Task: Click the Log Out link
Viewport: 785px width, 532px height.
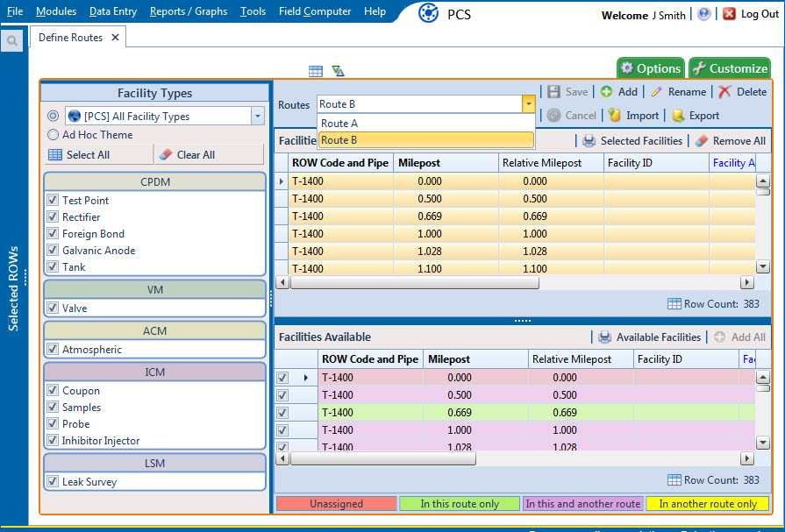Action: tap(760, 14)
